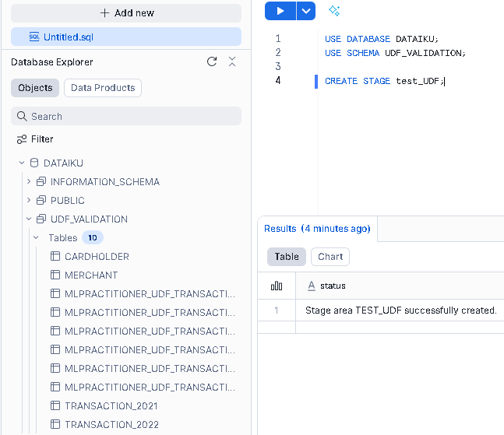Open the run options dropdown arrow
Viewport: 504px width, 435px height.
306,11
